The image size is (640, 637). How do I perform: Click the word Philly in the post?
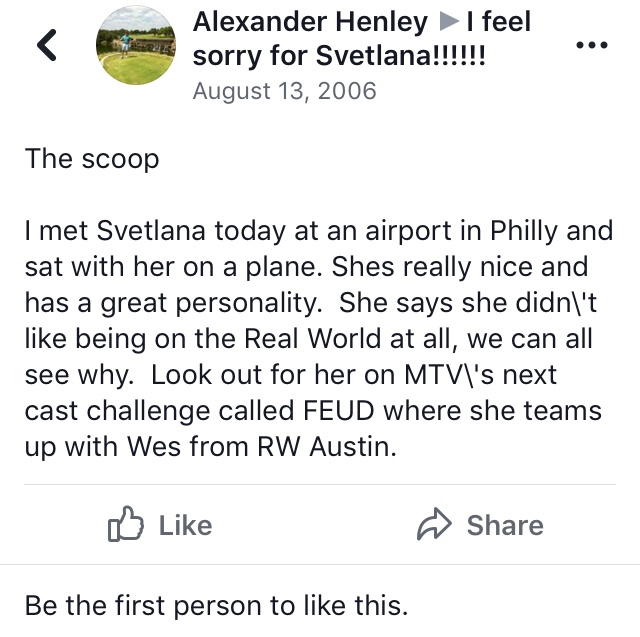click(523, 231)
